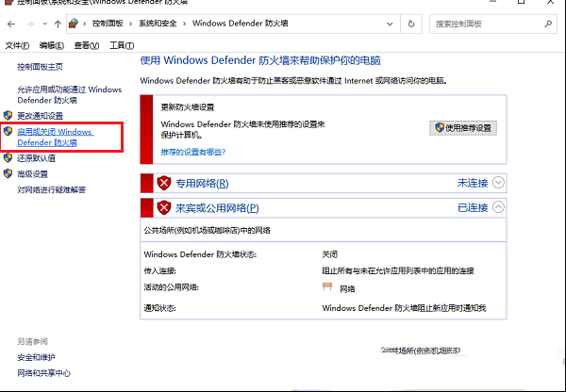566x392 pixels.
Task: Select the 专用网络(R) heading
Action: coord(202,184)
